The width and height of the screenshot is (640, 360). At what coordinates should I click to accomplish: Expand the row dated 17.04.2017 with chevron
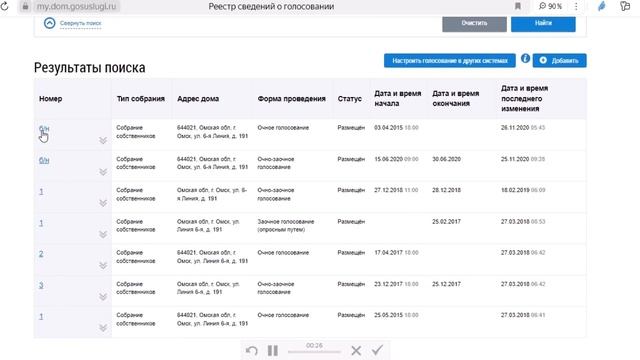[103, 265]
